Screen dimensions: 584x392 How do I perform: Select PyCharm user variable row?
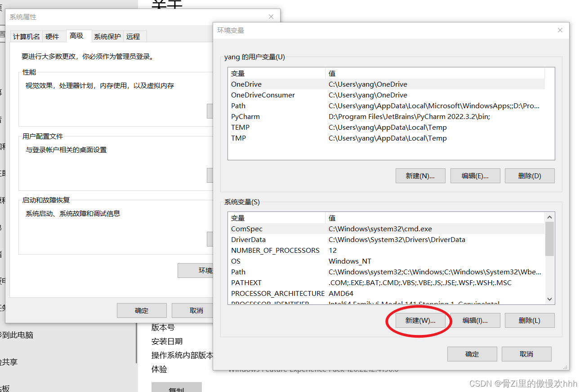[387, 117]
